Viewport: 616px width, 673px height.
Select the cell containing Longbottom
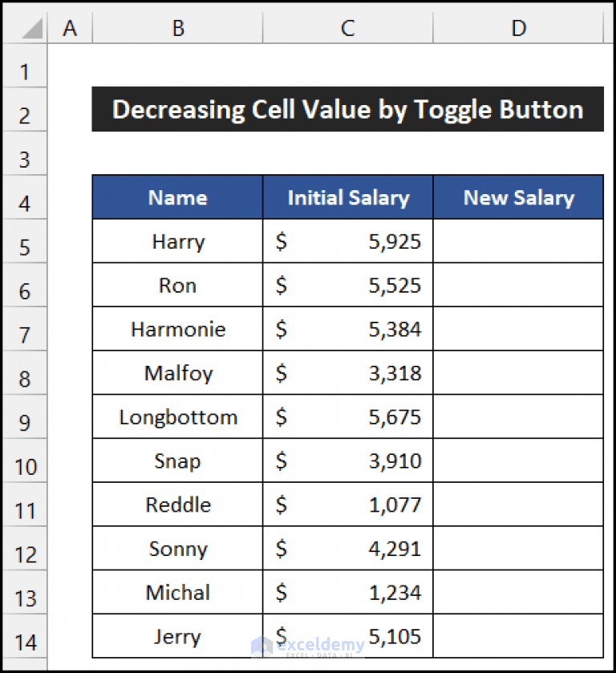177,417
